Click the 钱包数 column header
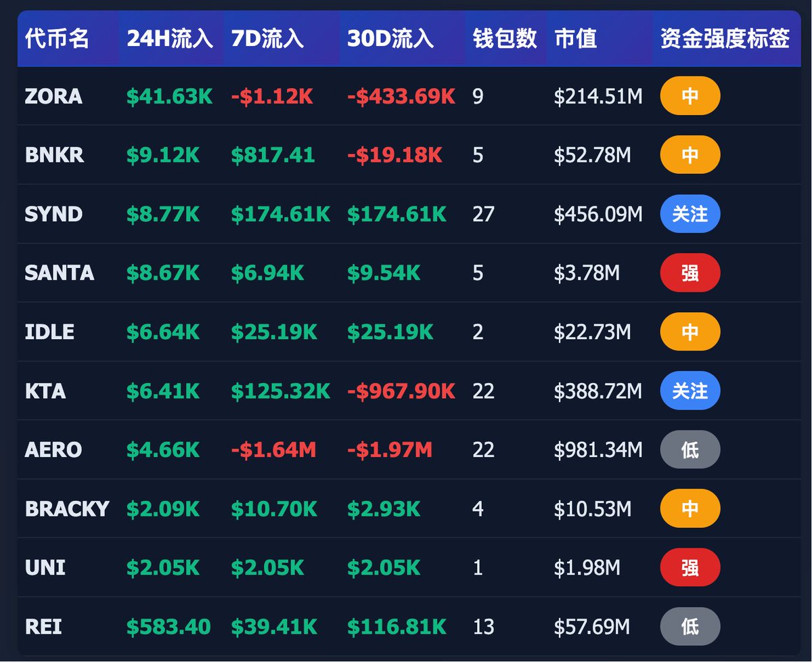The width and height of the screenshot is (812, 662). click(x=505, y=39)
